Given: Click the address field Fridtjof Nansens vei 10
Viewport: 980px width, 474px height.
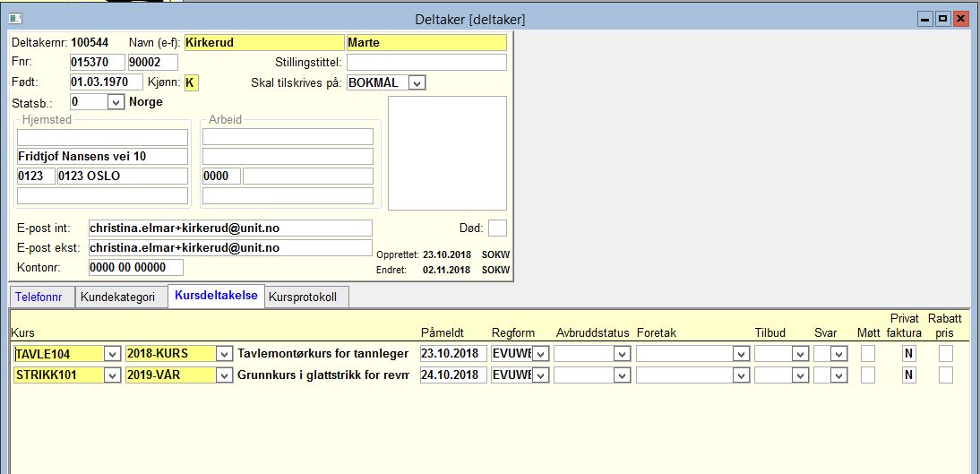Looking at the screenshot, I should click(102, 156).
